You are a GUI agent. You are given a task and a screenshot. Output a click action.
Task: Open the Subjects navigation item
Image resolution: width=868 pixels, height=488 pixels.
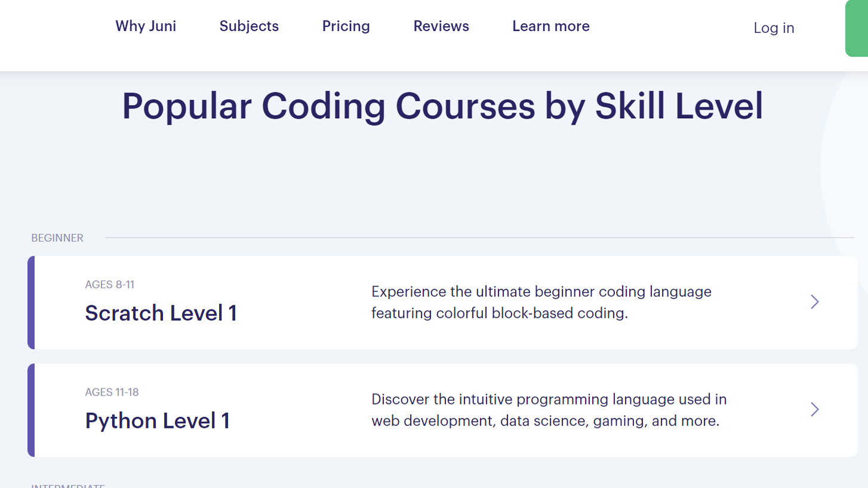point(249,26)
